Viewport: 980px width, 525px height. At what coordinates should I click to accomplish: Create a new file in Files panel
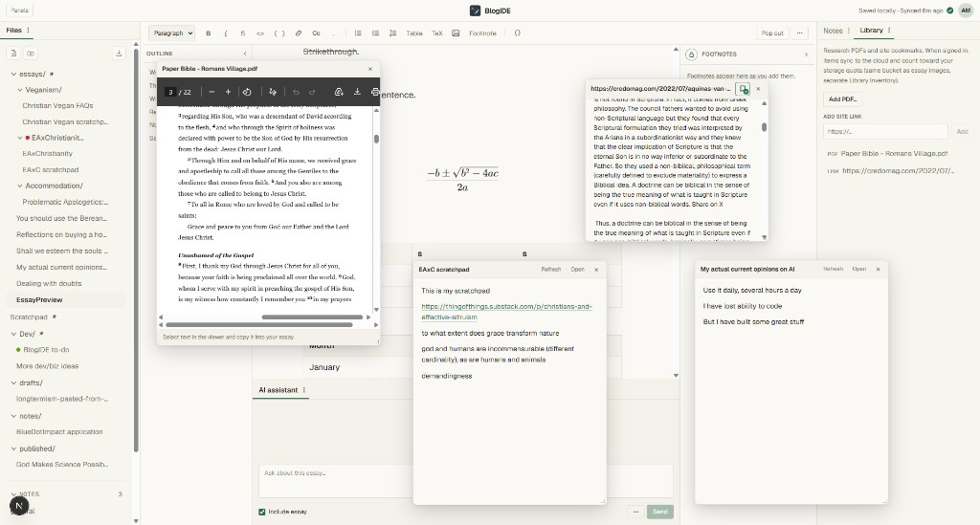click(13, 53)
